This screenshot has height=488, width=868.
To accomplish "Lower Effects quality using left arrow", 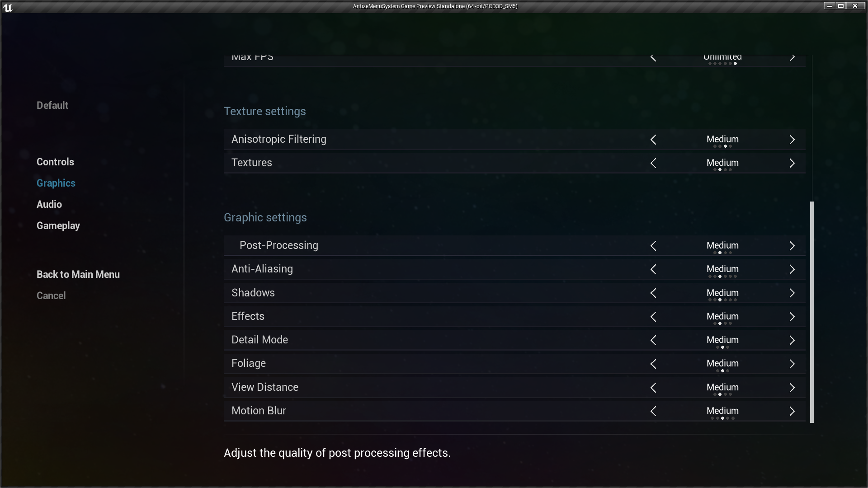I will click(653, 317).
